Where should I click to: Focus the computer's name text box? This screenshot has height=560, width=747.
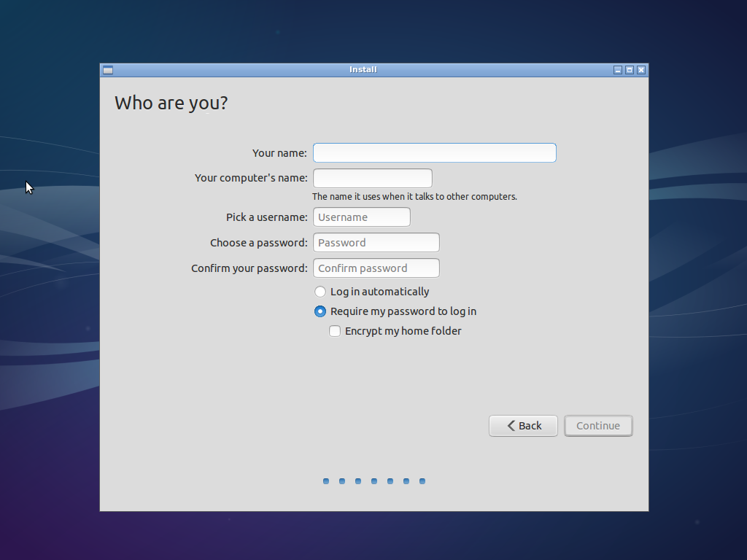373,178
